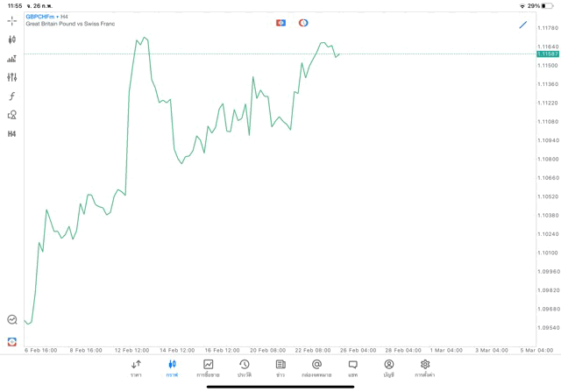Change the chart type via candlestick icon
The width and height of the screenshot is (561, 392).
(12, 39)
